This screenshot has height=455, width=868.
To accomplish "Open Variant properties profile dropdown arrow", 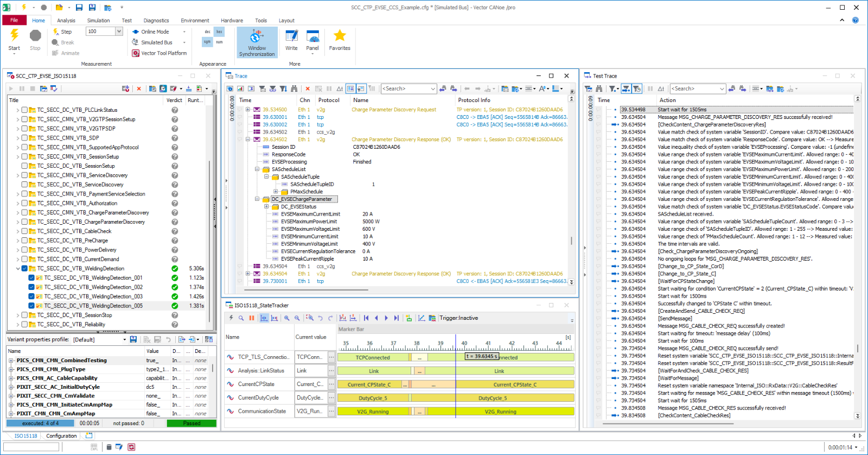I will click(124, 339).
